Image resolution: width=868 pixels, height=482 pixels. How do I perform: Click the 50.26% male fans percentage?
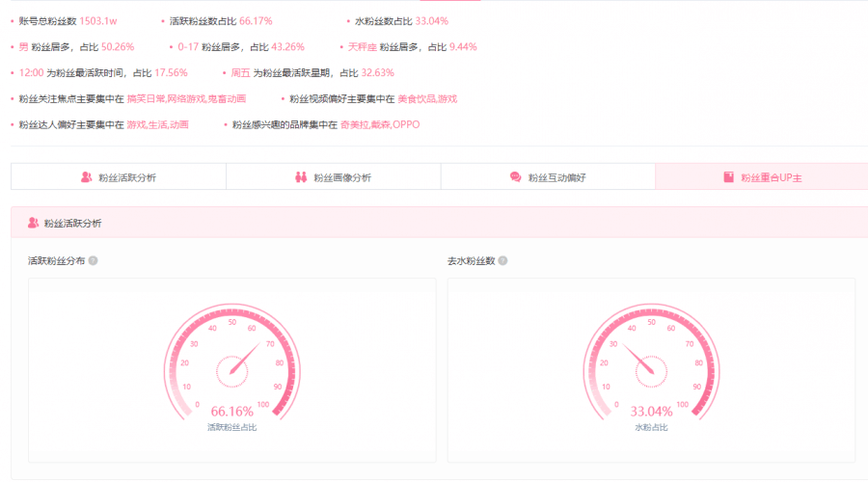(x=118, y=47)
